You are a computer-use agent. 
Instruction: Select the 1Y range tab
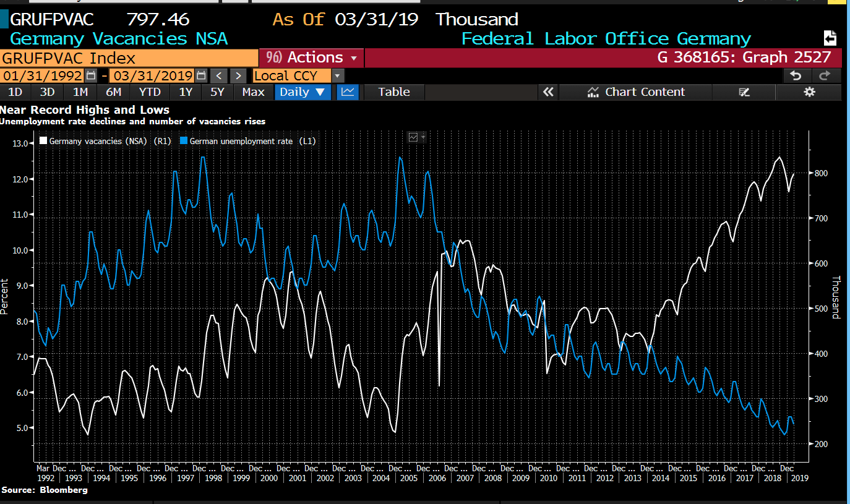pyautogui.click(x=186, y=92)
